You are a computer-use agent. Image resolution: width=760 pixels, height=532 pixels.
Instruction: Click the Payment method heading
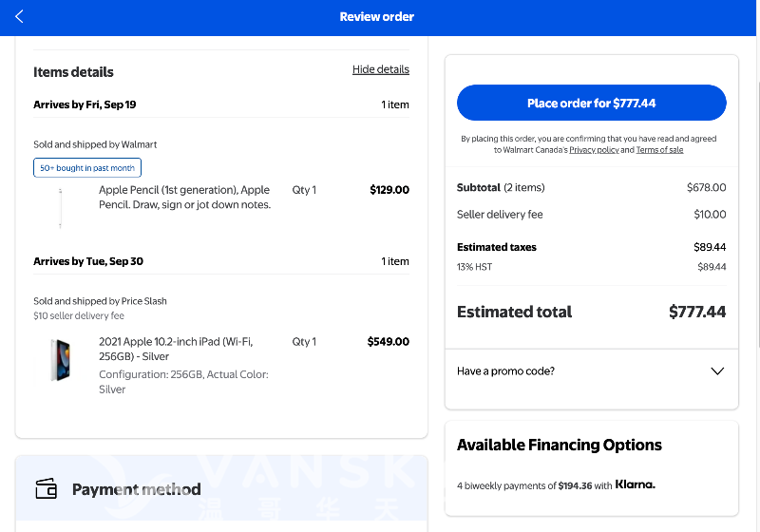[x=136, y=489]
